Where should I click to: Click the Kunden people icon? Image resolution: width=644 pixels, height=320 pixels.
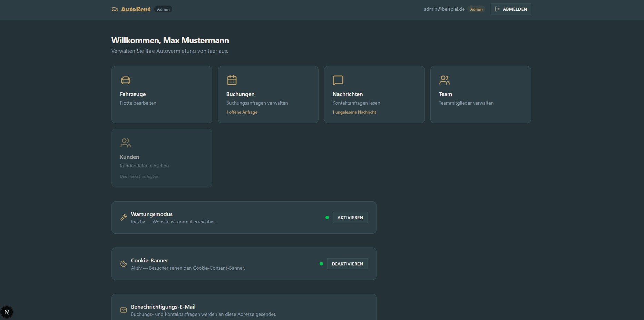[x=126, y=143]
